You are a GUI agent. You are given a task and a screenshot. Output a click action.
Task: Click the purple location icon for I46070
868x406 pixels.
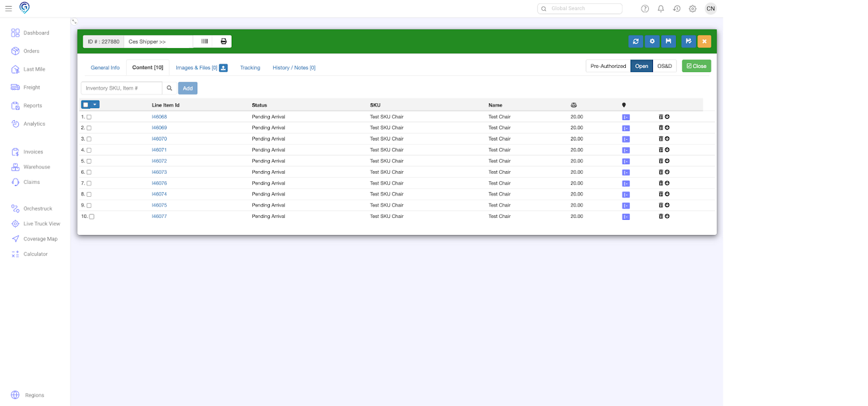[625, 139]
